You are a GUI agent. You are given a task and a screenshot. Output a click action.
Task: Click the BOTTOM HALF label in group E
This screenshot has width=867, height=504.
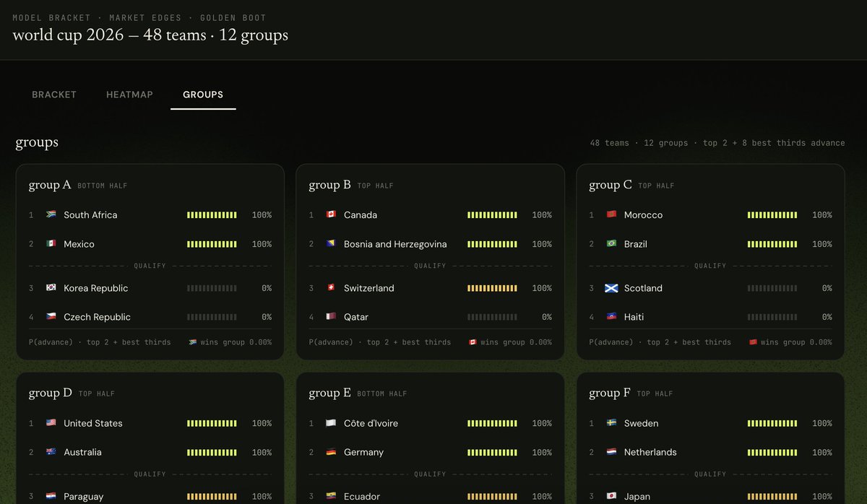point(382,394)
